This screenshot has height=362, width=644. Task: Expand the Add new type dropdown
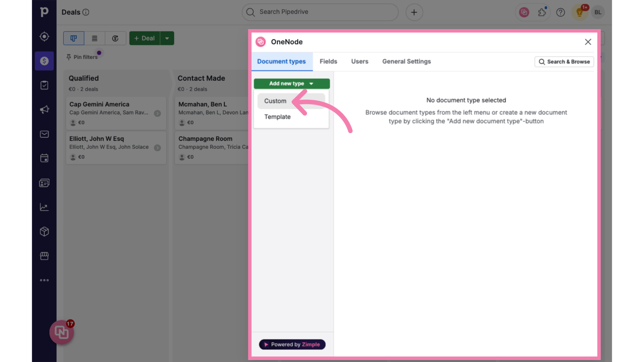point(291,83)
